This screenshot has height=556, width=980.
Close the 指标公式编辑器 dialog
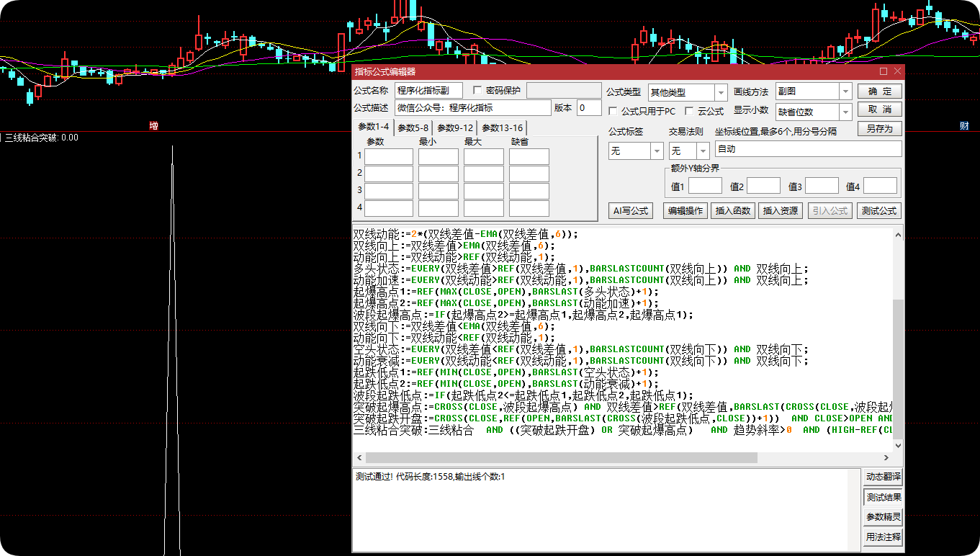click(897, 71)
